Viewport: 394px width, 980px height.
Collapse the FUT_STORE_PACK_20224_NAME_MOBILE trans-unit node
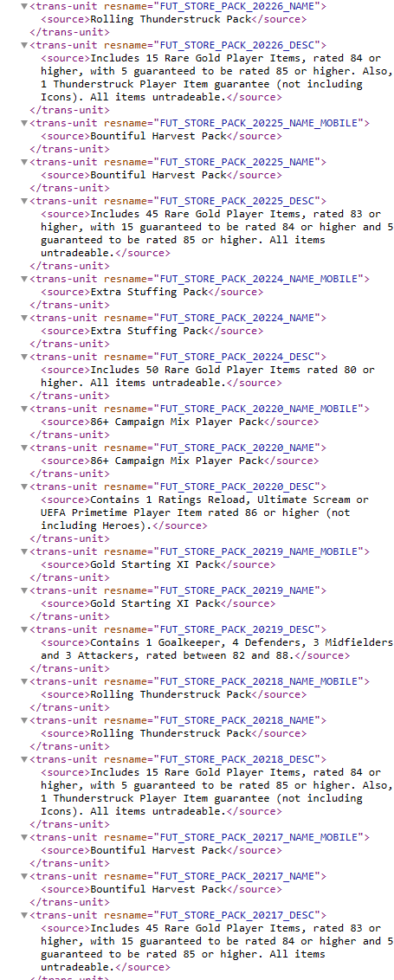click(x=24, y=279)
